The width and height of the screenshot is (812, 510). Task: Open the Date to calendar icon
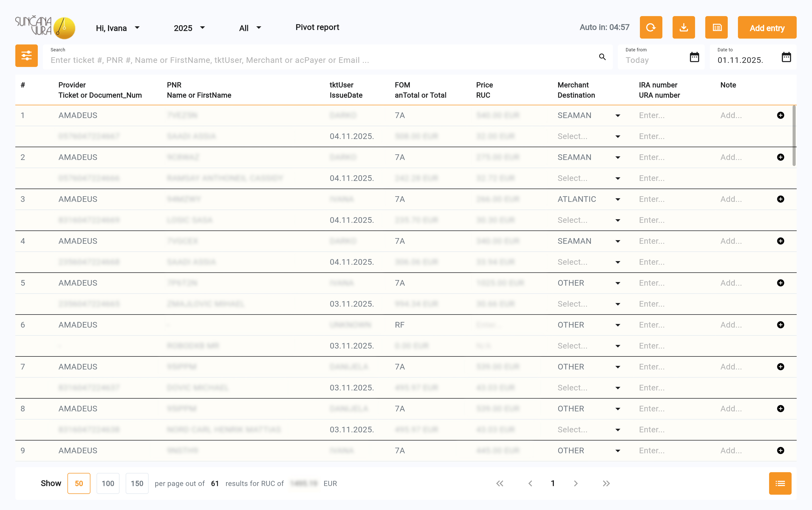786,57
